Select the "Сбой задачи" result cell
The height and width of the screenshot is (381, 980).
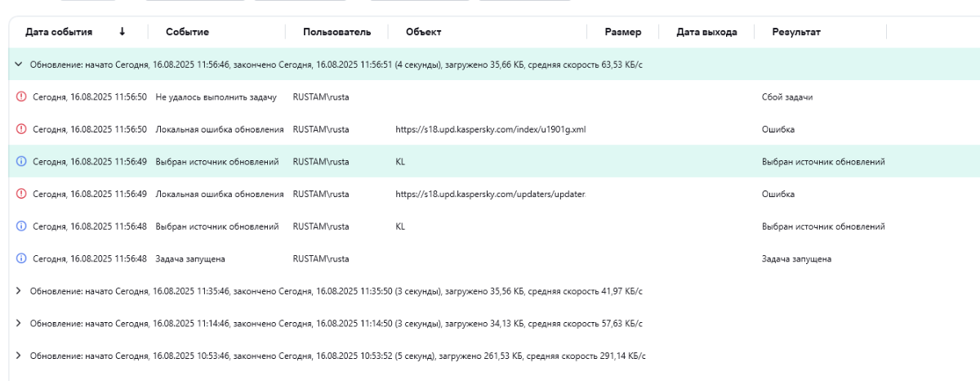(786, 96)
